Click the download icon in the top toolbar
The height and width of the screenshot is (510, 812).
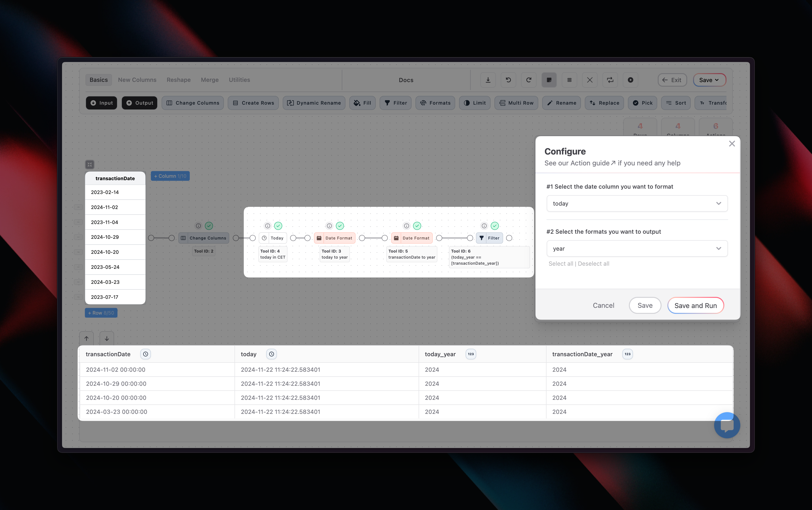488,80
